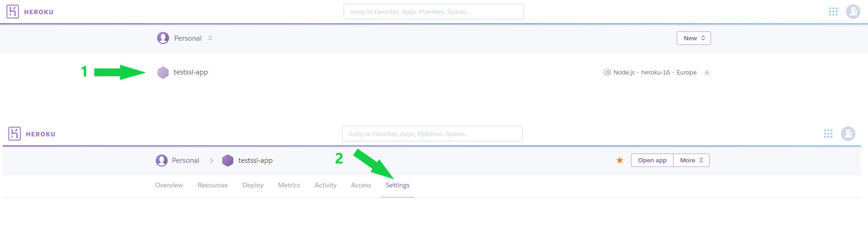Open the top-right account avatar menu
This screenshot has width=868, height=228.
(x=853, y=12)
